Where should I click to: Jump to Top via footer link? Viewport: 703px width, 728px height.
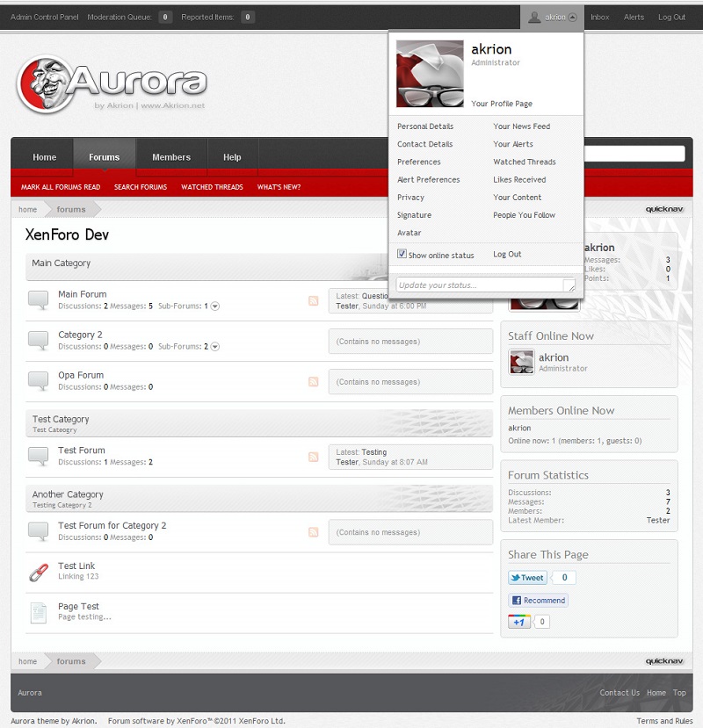coord(679,693)
